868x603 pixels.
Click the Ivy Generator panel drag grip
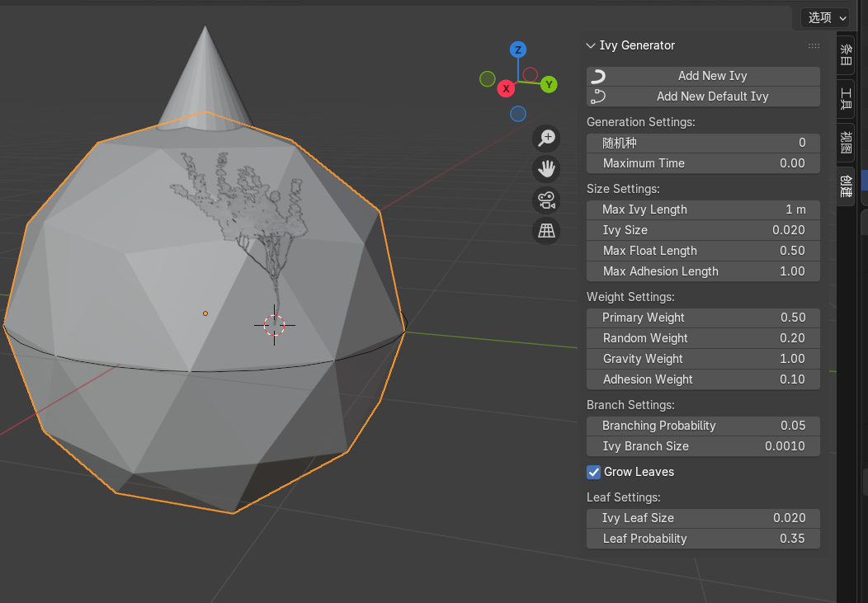[x=814, y=46]
